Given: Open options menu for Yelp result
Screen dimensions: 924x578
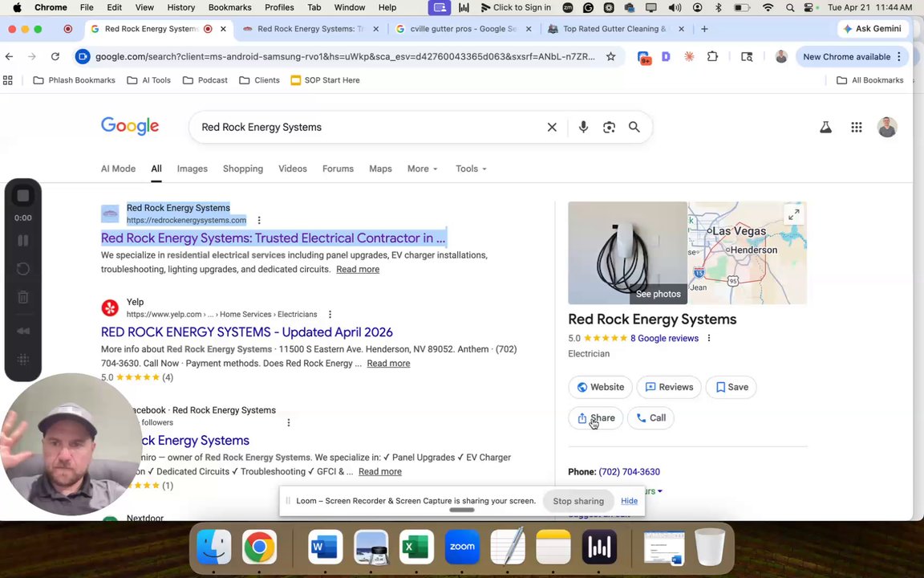Looking at the screenshot, I should [330, 315].
